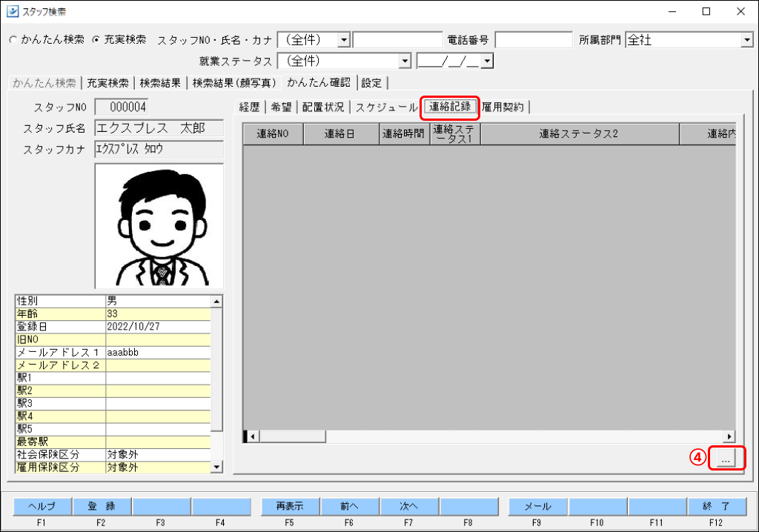
Task: Click the 電話番号 input field
Action: click(534, 40)
